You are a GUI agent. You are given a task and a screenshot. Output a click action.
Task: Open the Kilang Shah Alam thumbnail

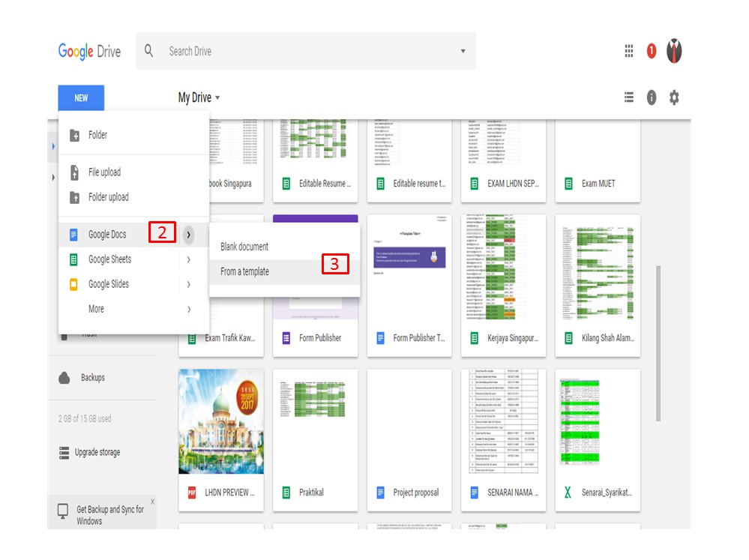pyautogui.click(x=598, y=267)
